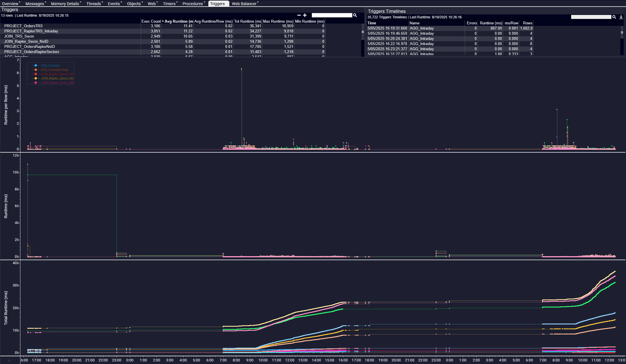Sort by the Exec Count column header
Image resolution: width=626 pixels, height=364 pixels.
151,21
